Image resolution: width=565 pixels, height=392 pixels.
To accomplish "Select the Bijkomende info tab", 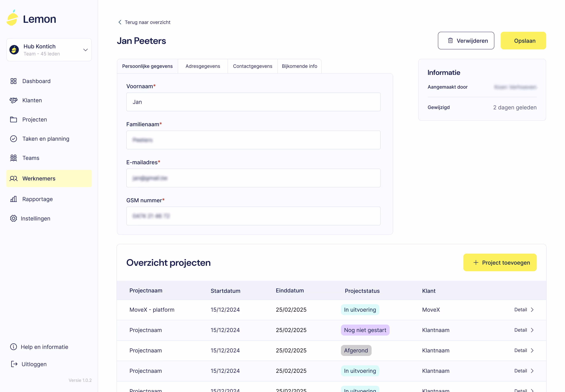I will click(x=299, y=66).
